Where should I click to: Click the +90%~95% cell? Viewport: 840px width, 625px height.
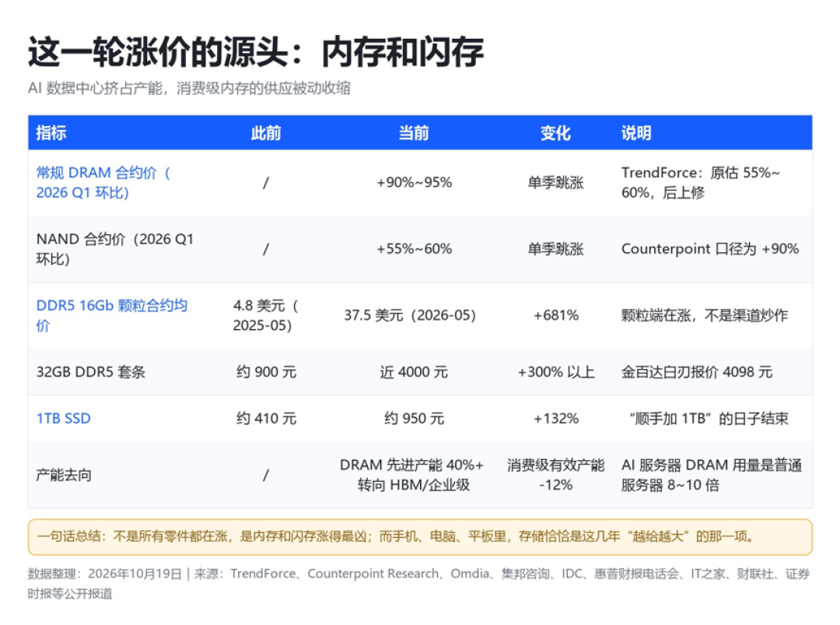click(414, 183)
